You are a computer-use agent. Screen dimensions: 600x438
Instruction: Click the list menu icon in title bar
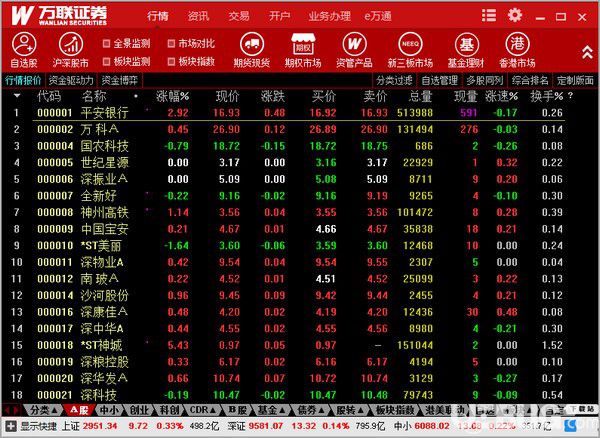[489, 16]
